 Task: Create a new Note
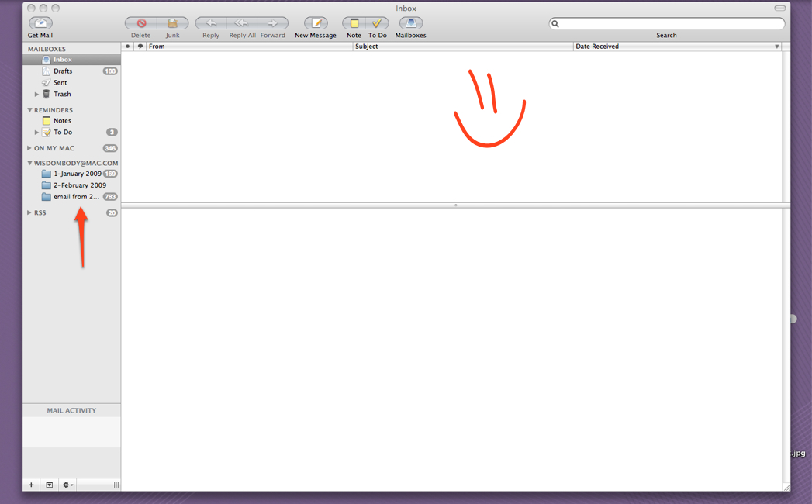(x=354, y=24)
